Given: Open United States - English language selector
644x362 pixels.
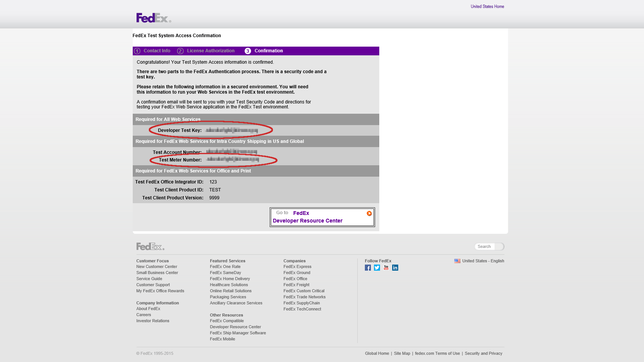Looking at the screenshot, I should coord(483,261).
